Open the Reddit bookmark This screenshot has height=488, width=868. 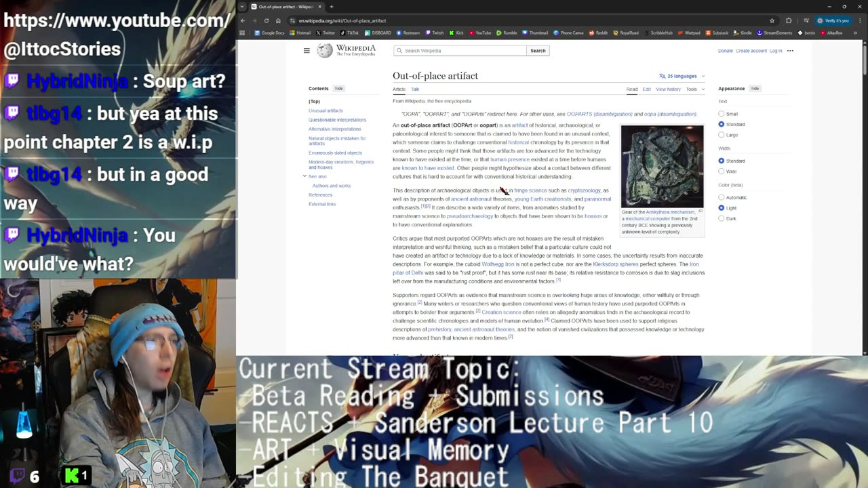point(598,33)
